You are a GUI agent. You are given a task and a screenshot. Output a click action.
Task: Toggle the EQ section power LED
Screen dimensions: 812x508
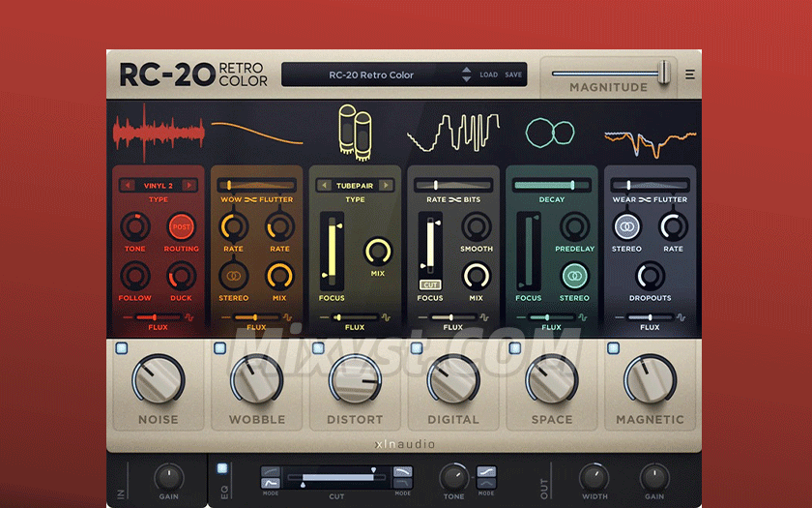[222, 468]
